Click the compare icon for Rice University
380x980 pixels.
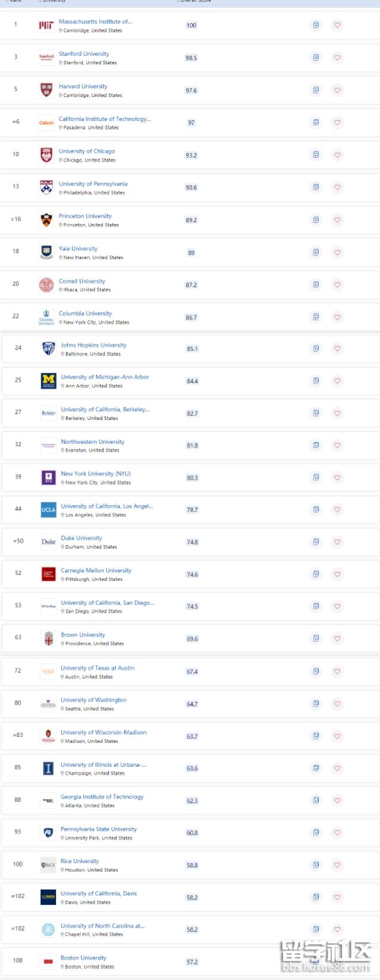click(x=316, y=864)
